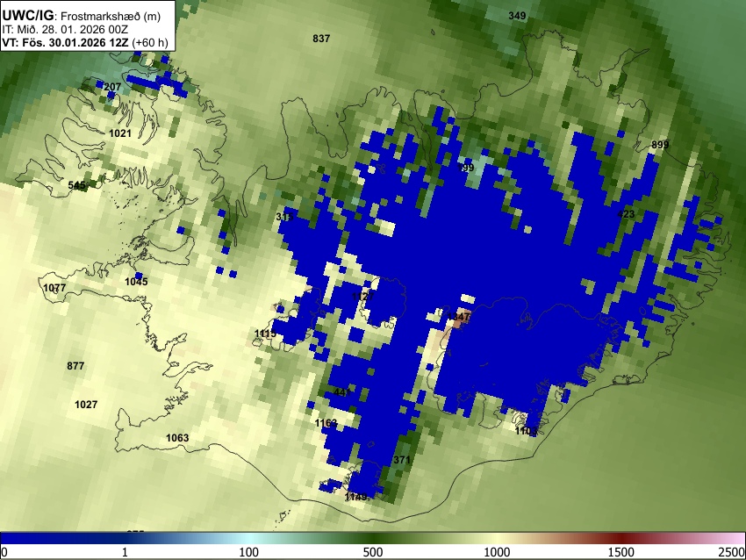Click the map value 1103
This screenshot has width=746, height=560.
tap(526, 431)
